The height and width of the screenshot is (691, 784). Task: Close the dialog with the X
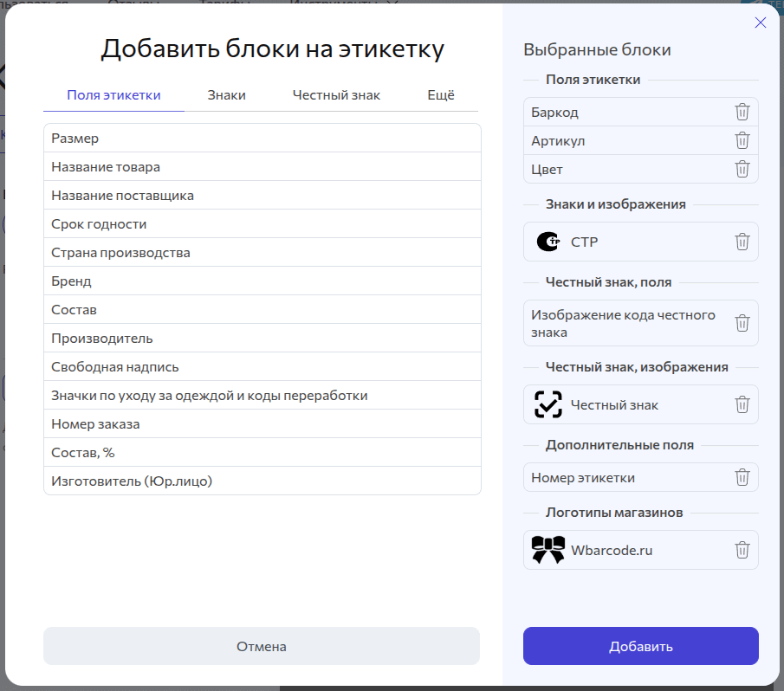point(761,23)
